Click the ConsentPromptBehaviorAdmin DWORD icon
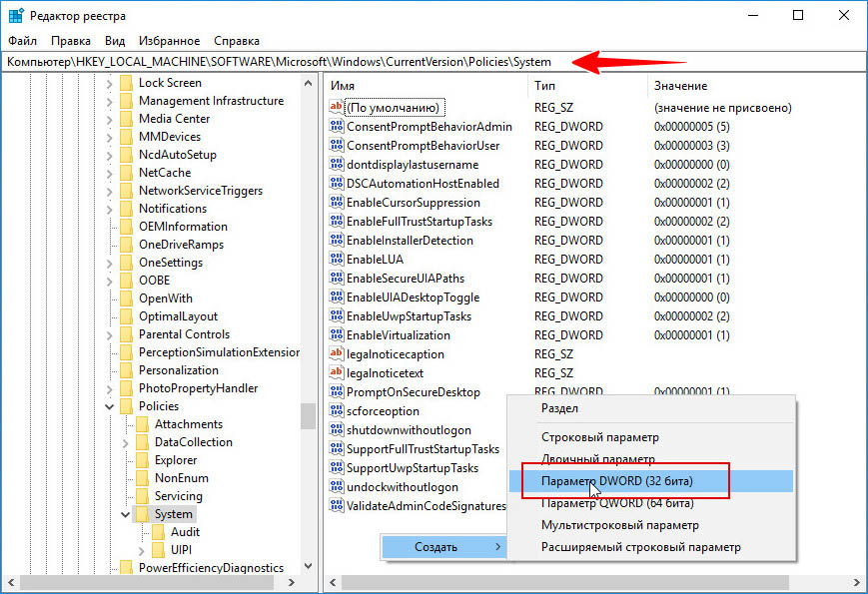 click(336, 126)
